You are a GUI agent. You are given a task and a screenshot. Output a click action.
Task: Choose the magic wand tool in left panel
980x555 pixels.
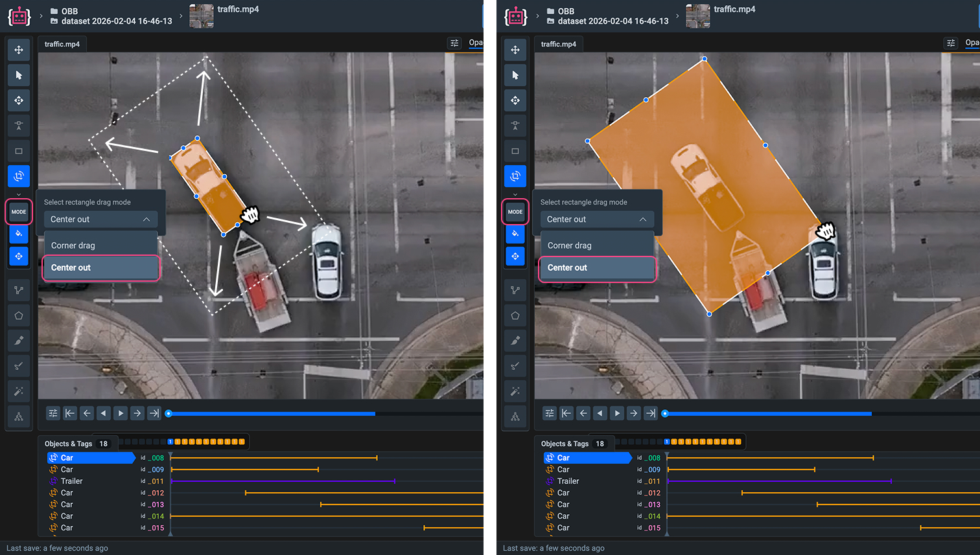tap(19, 391)
